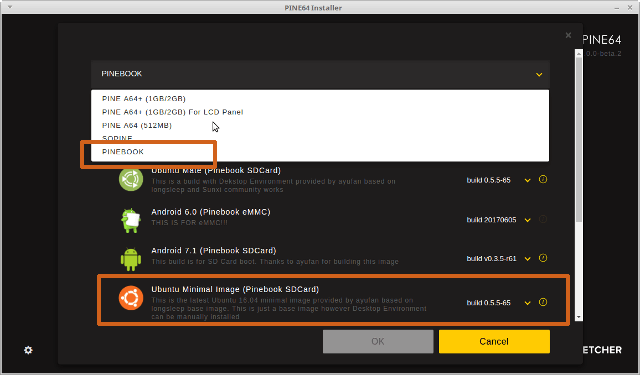The image size is (640, 375).
Task: Click scrollbar up arrow in image list
Action: [x=578, y=53]
